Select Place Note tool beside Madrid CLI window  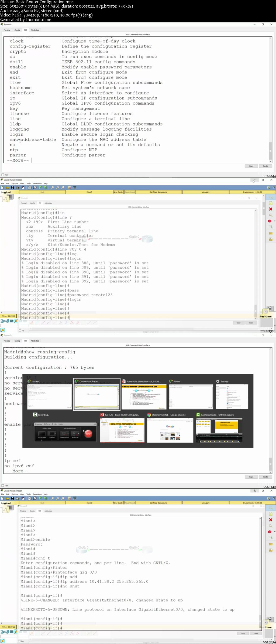tap(271, 203)
